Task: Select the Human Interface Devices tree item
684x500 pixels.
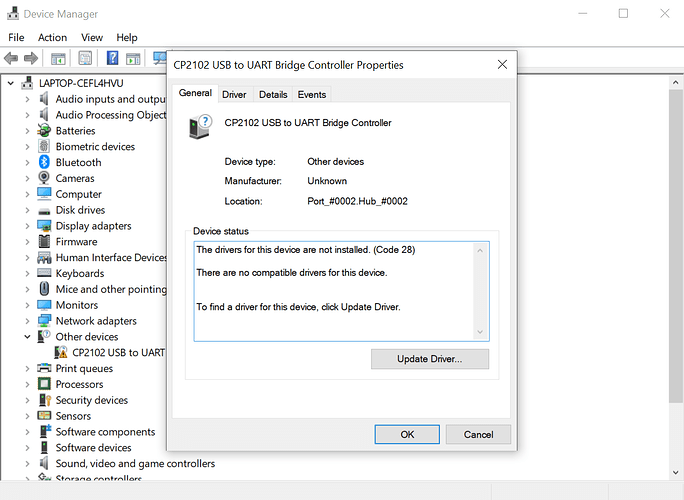Action: (x=111, y=257)
